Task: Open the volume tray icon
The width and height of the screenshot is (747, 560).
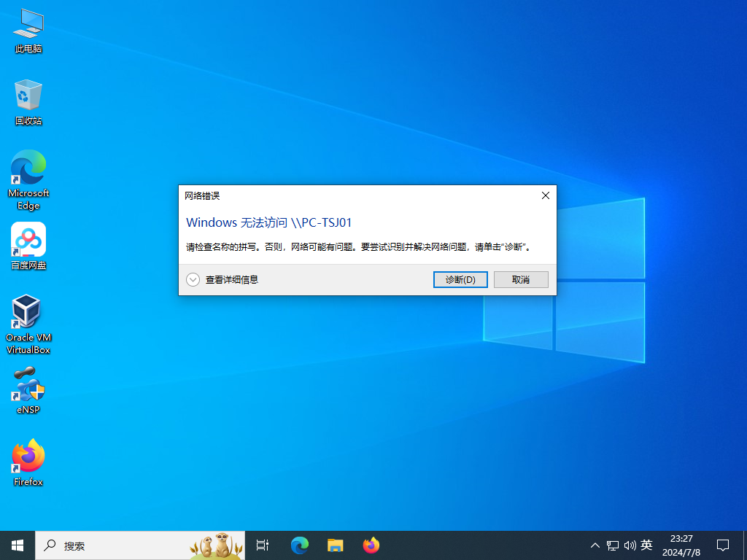Action: tap(630, 545)
